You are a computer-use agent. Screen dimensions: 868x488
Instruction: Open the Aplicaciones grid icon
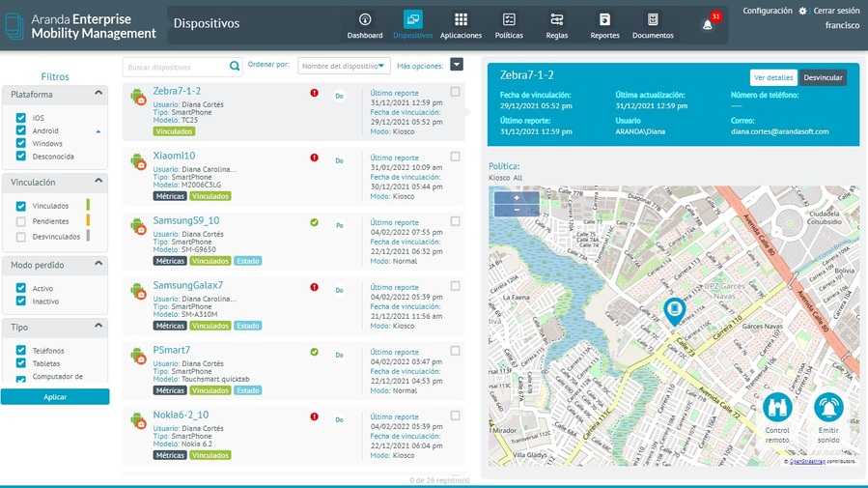point(461,19)
